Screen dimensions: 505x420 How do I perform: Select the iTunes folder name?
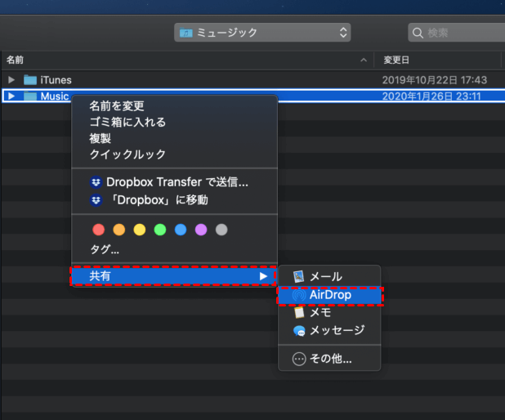(56, 80)
